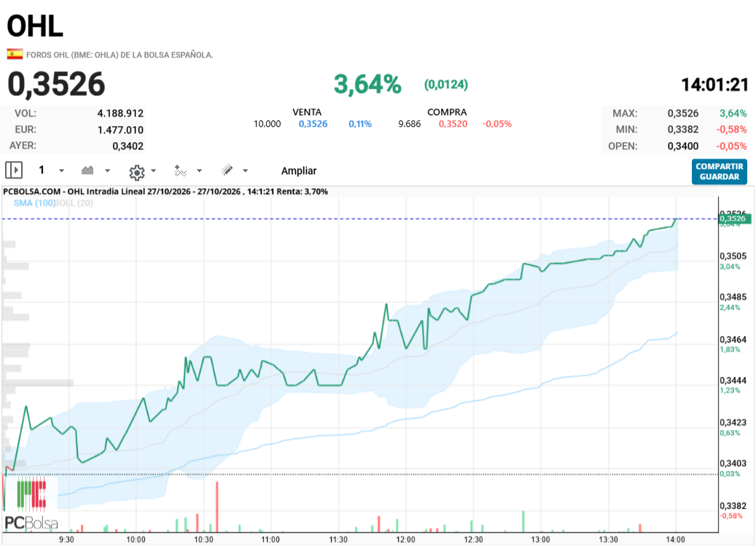Click the COMPRA quantity 9.686

(x=409, y=124)
